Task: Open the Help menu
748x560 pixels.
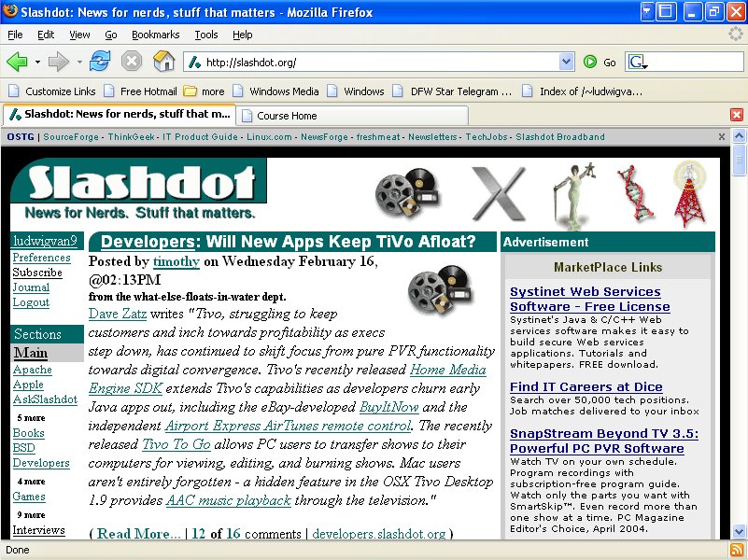Action: (x=243, y=35)
